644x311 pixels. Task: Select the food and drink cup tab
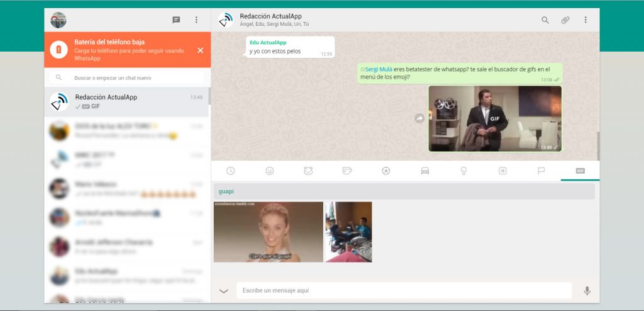point(347,171)
